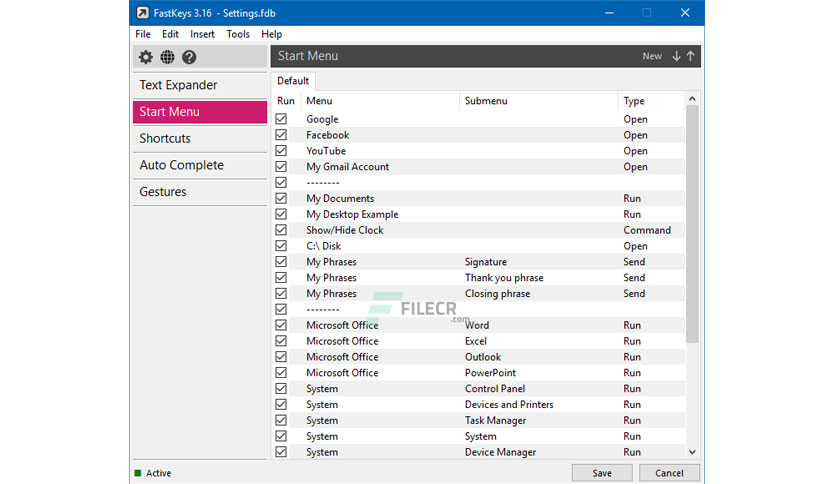Sort by the Type column header

(x=634, y=101)
